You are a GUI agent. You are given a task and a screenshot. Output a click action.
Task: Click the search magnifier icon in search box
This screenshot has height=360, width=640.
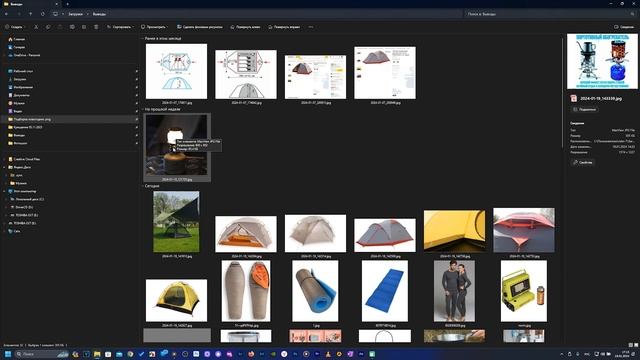tap(632, 14)
